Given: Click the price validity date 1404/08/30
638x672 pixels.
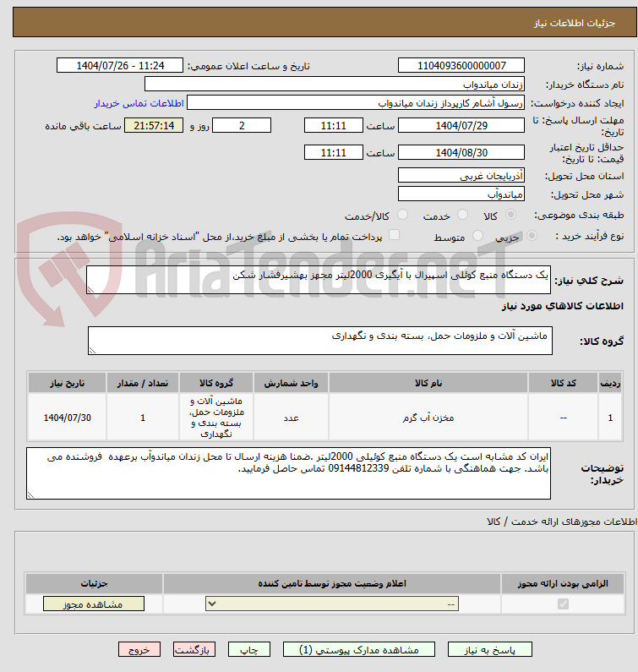Looking at the screenshot, I should (x=461, y=152).
